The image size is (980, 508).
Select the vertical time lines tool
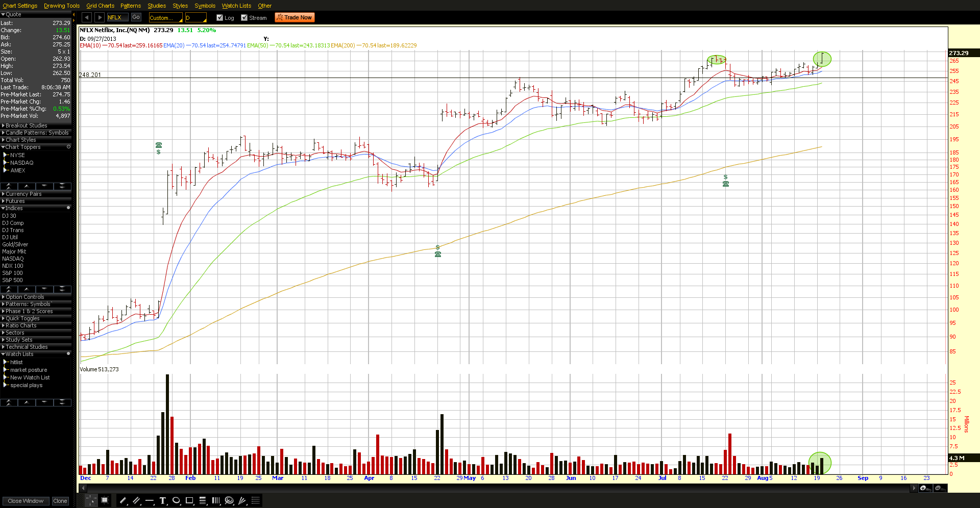pyautogui.click(x=216, y=501)
